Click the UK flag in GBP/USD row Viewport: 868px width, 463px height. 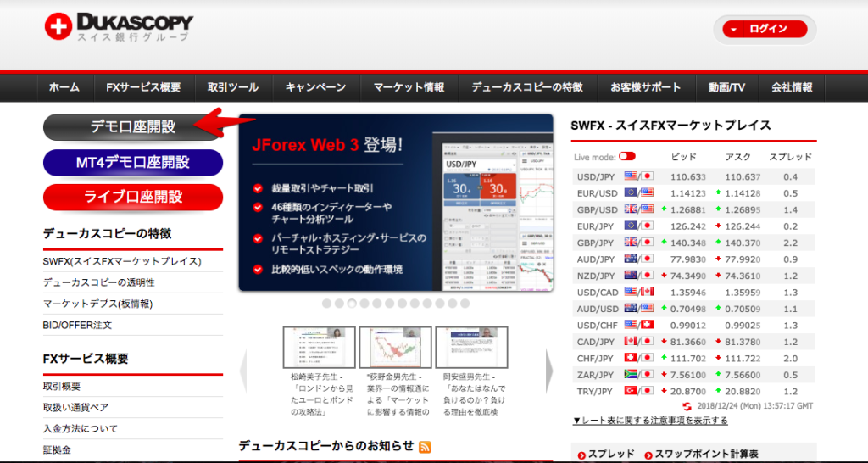pos(631,209)
